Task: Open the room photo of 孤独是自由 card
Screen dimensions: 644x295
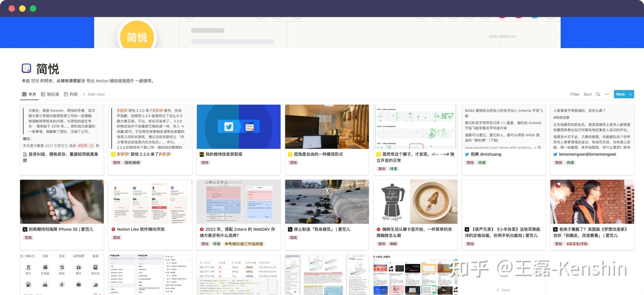Action: coord(327,127)
